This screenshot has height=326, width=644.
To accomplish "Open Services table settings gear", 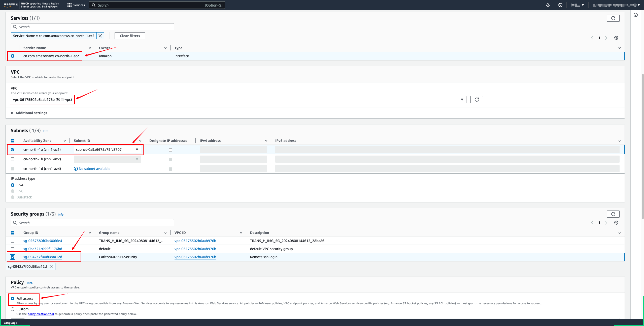I will 616,38.
